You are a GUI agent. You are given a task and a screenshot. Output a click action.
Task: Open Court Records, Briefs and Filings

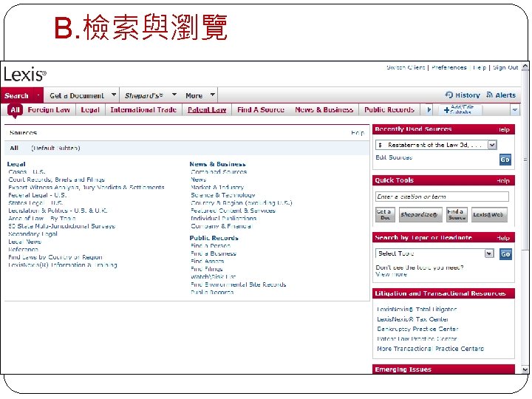57,180
